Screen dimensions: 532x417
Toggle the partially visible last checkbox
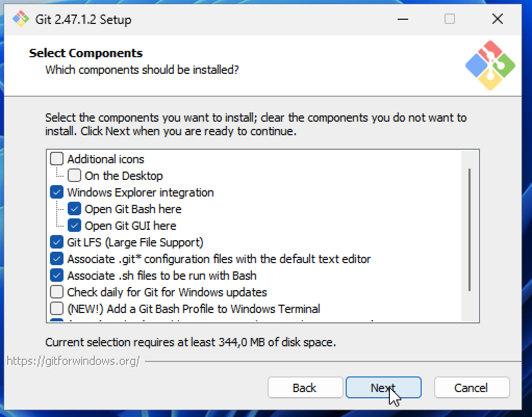57,320
